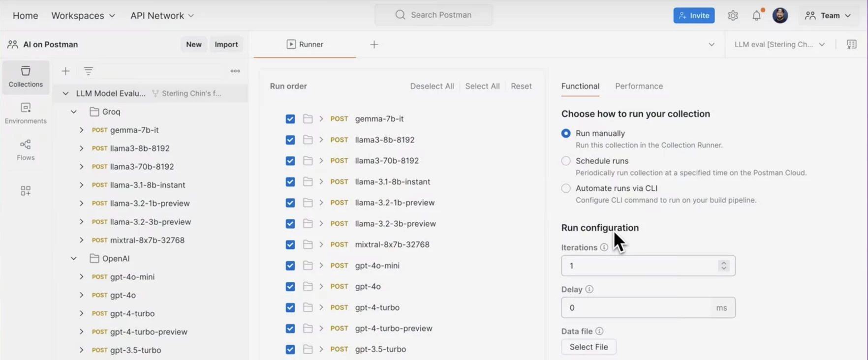Click the Iterations stepper arrows

[x=723, y=266]
